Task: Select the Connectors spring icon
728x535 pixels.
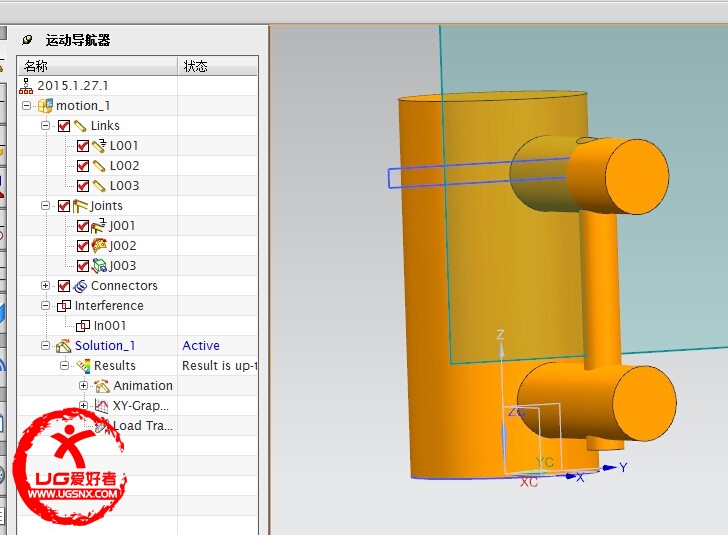Action: [x=80, y=286]
